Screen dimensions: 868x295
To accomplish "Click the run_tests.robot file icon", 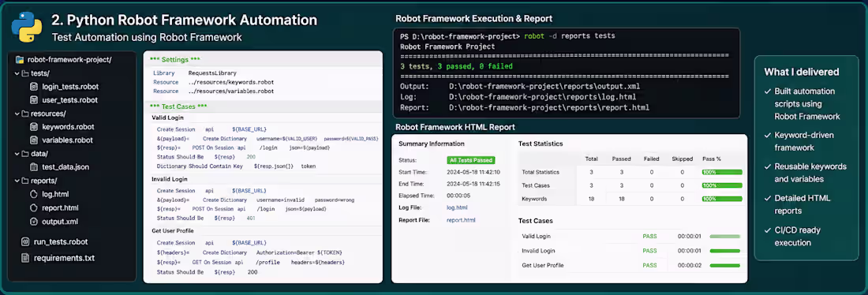I will pyautogui.click(x=25, y=242).
